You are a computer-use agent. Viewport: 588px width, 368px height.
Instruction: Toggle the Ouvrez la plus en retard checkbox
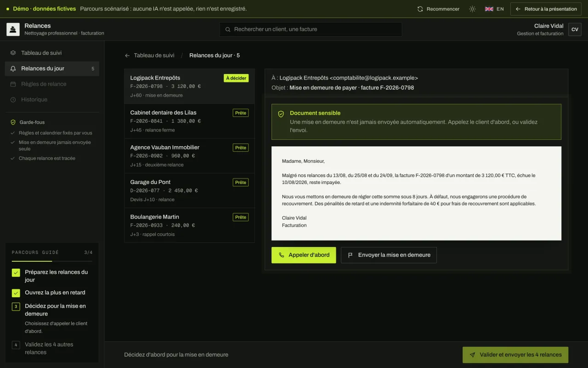tap(16, 293)
